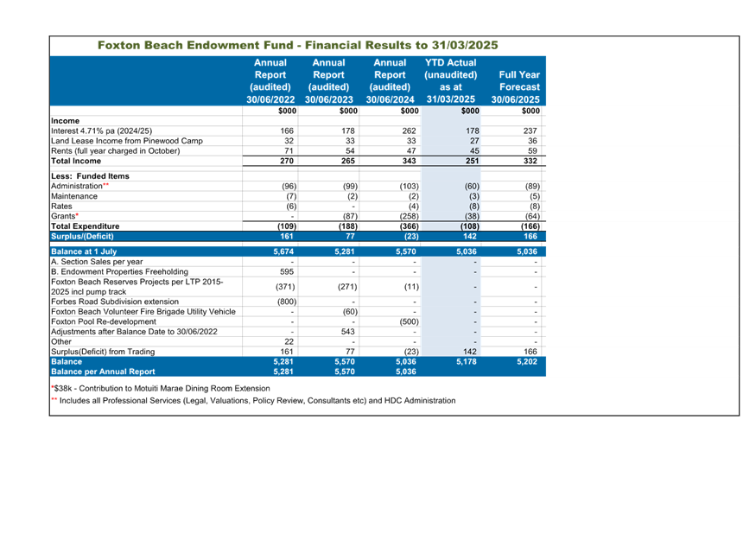Select the Interest 4.71% pa (2024/25) row label
The width and height of the screenshot is (756, 534).
(x=102, y=130)
